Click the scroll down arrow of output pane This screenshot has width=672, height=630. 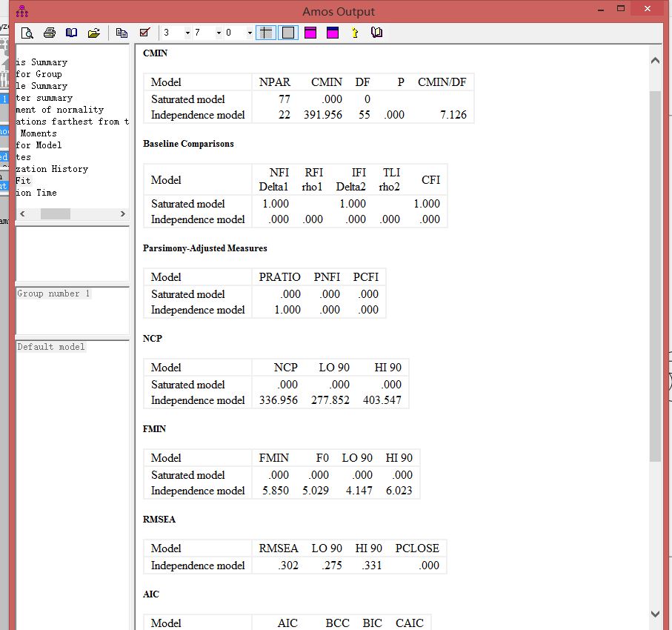655,614
